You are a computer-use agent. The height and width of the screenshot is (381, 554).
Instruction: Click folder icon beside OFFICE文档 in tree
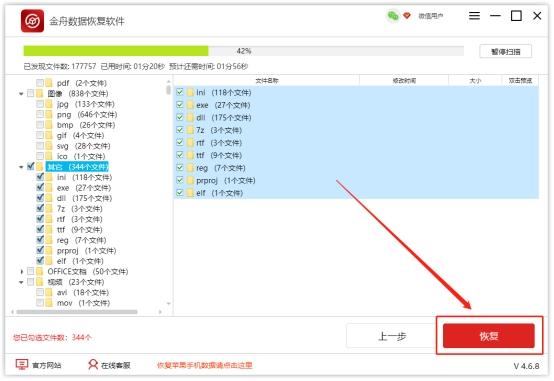pyautogui.click(x=40, y=271)
